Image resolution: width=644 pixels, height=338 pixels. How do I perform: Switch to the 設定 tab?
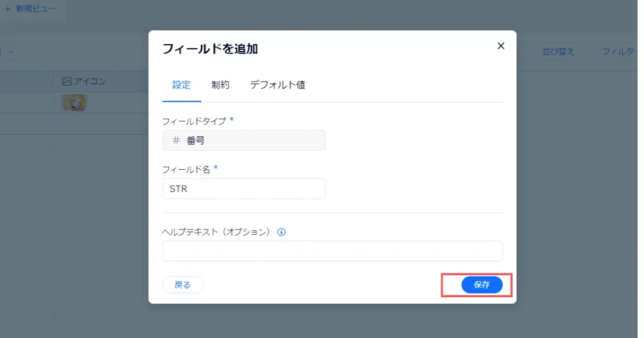(x=181, y=85)
